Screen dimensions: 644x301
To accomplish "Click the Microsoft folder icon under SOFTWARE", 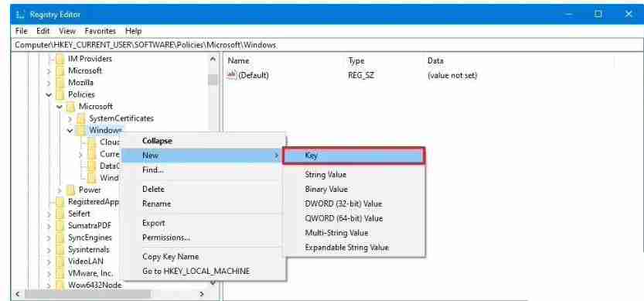I will click(60, 70).
